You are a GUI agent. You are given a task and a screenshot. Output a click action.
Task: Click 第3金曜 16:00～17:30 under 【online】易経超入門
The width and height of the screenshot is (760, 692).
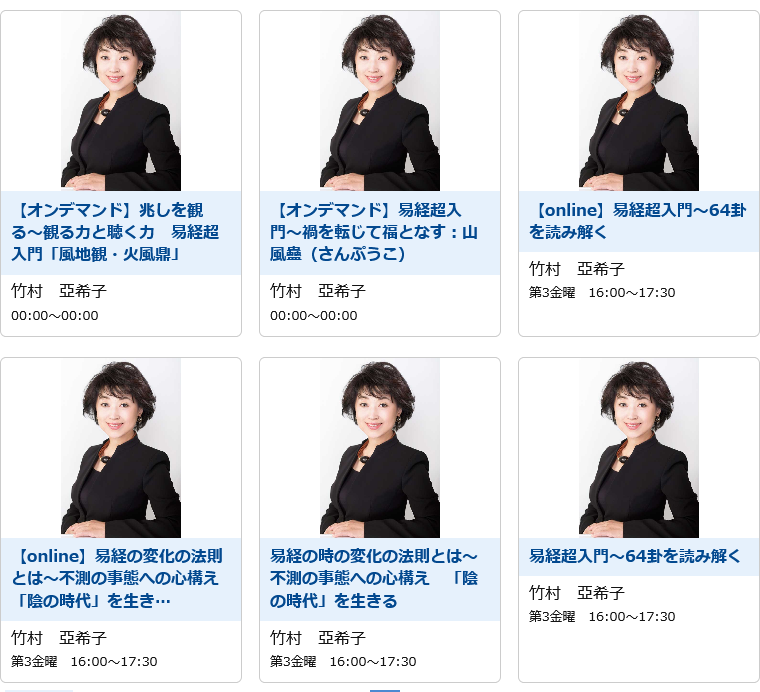[602, 293]
